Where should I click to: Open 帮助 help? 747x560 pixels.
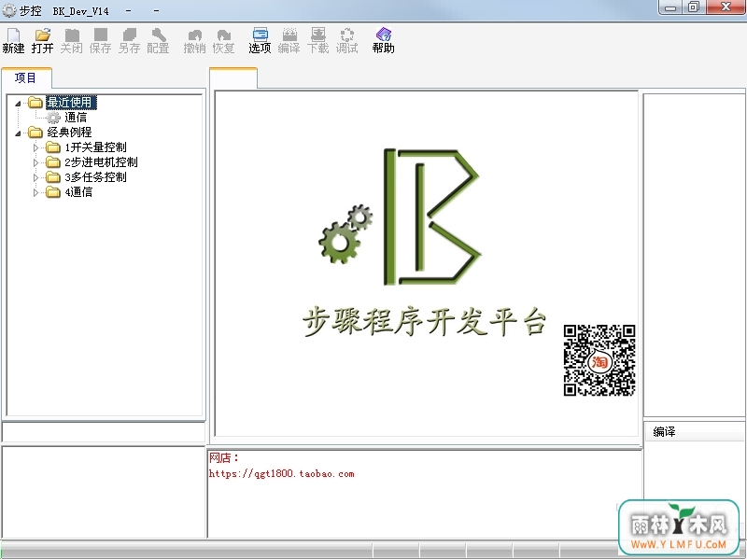(384, 40)
